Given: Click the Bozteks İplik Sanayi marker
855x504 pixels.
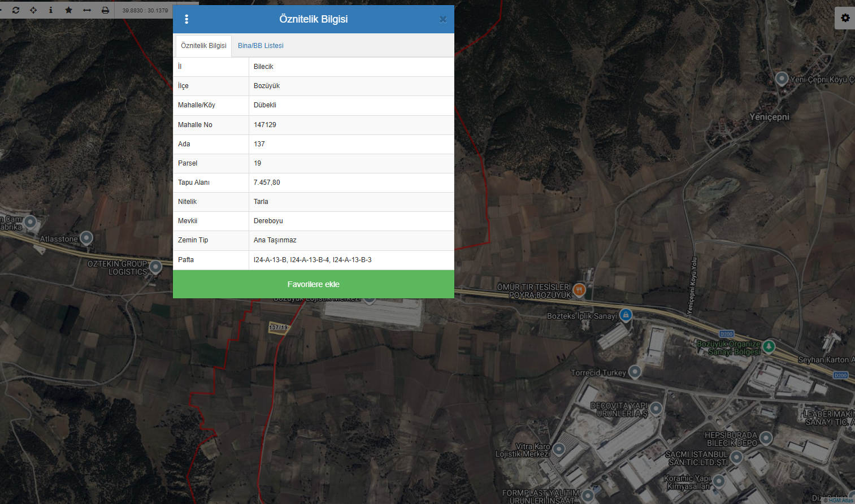Looking at the screenshot, I should [626, 315].
